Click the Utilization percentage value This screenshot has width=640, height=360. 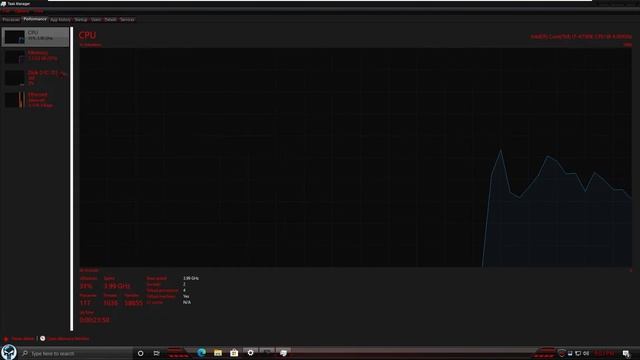pyautogui.click(x=86, y=286)
